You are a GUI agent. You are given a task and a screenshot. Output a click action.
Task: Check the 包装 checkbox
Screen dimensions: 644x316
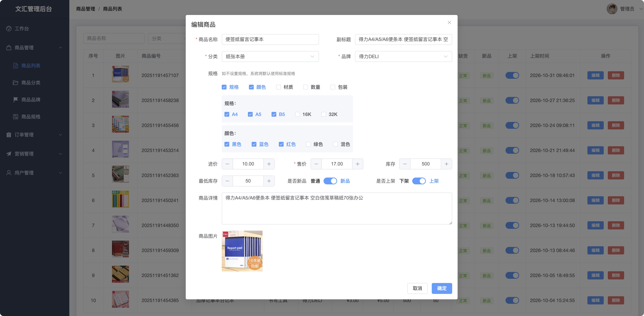click(333, 87)
